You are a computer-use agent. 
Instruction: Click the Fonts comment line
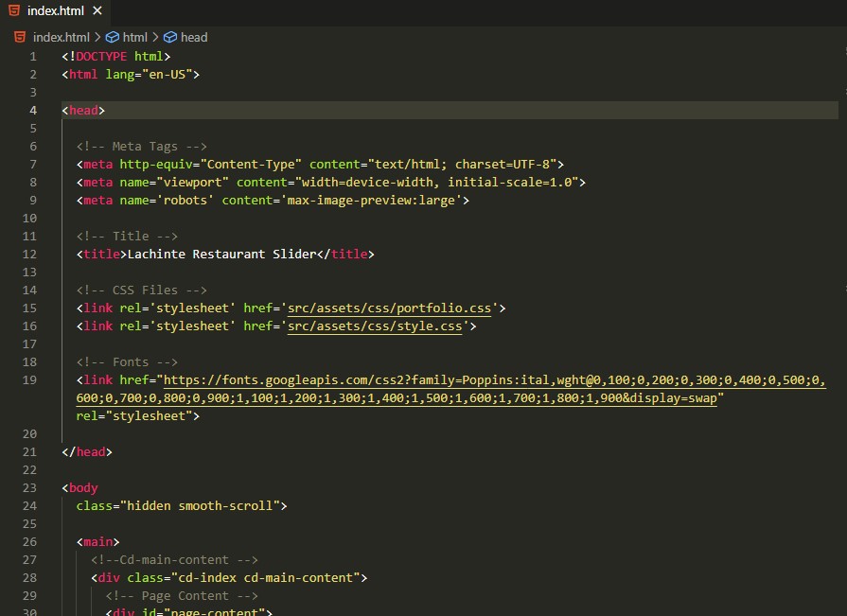click(x=127, y=362)
